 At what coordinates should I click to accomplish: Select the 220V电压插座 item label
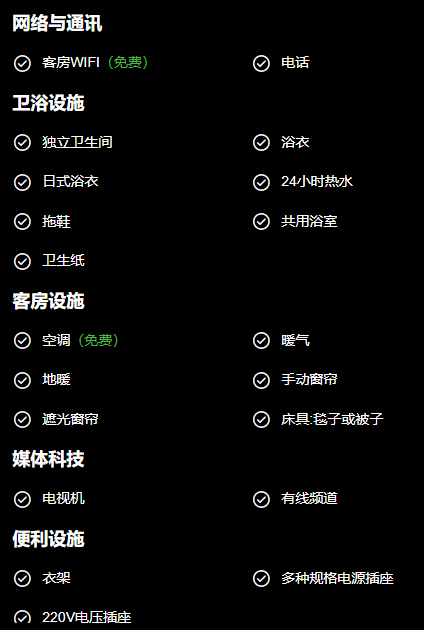(87, 617)
